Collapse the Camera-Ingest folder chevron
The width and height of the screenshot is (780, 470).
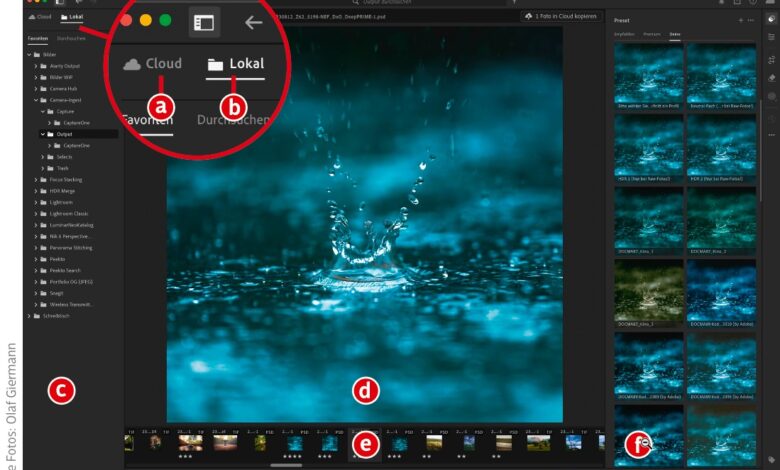(x=36, y=100)
